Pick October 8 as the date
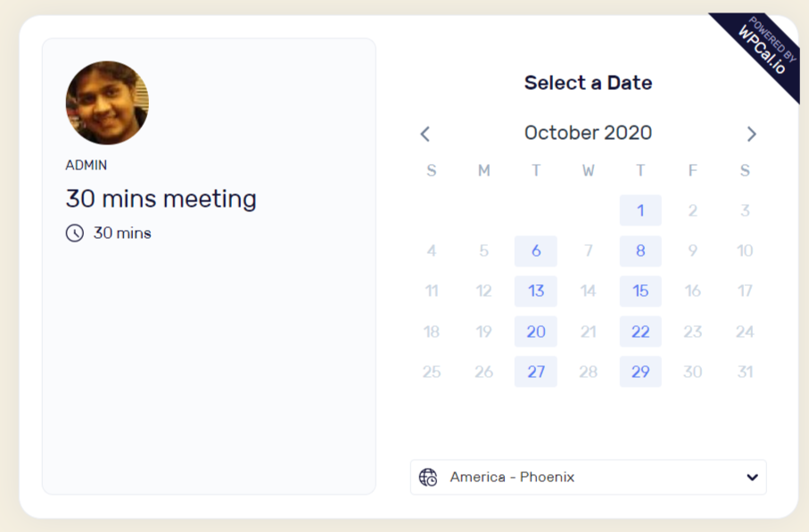Image resolution: width=809 pixels, height=532 pixels. click(x=640, y=251)
